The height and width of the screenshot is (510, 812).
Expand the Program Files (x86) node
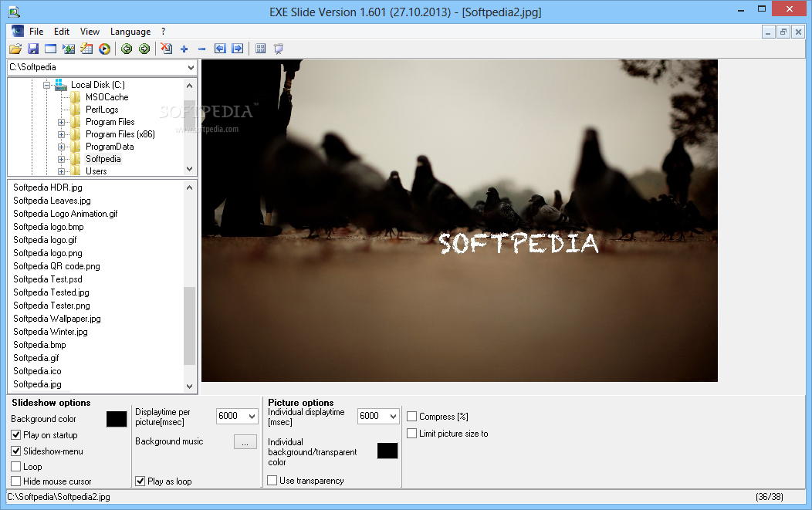(x=61, y=134)
